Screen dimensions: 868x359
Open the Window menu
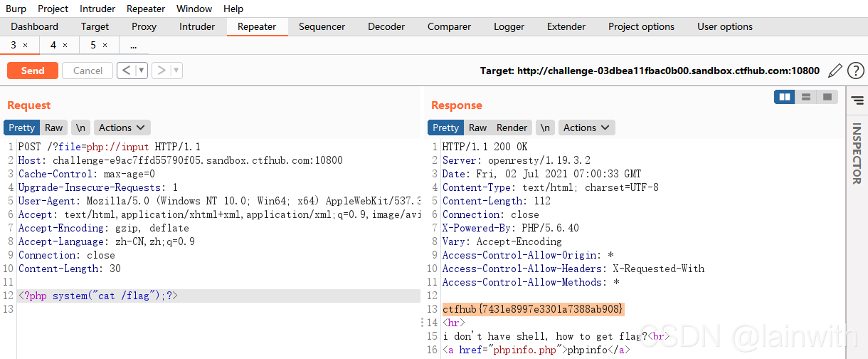click(x=194, y=9)
